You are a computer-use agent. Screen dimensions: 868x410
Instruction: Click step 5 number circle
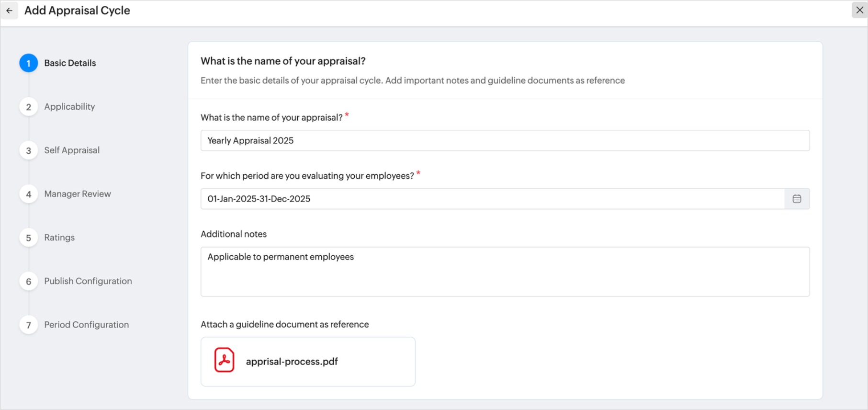(29, 238)
